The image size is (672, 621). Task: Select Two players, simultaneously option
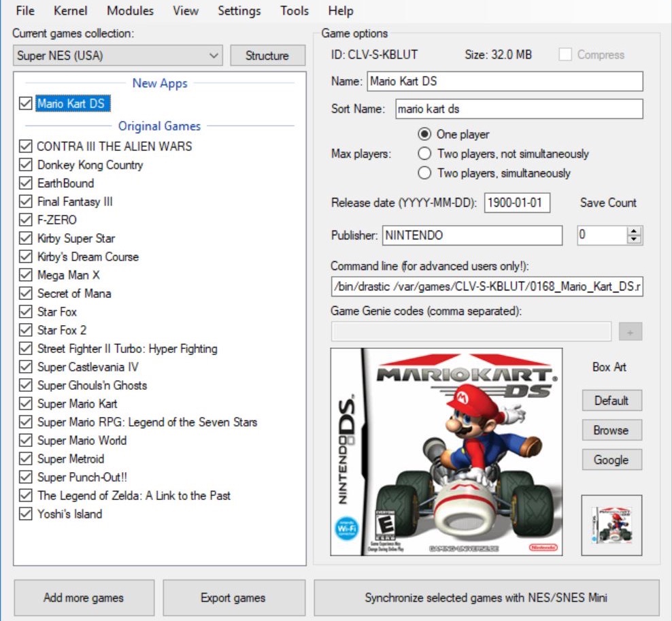(x=424, y=173)
